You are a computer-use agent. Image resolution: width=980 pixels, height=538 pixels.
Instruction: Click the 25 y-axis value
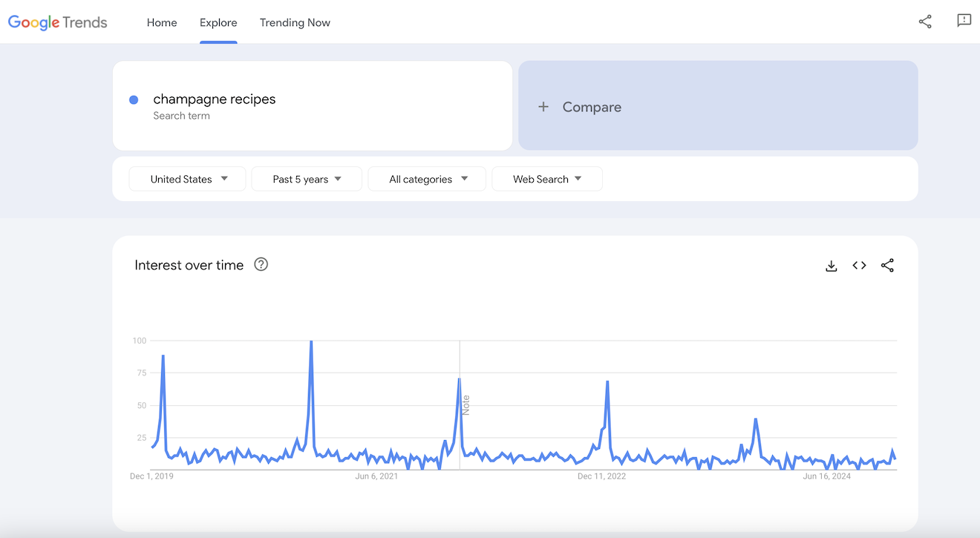pyautogui.click(x=141, y=438)
